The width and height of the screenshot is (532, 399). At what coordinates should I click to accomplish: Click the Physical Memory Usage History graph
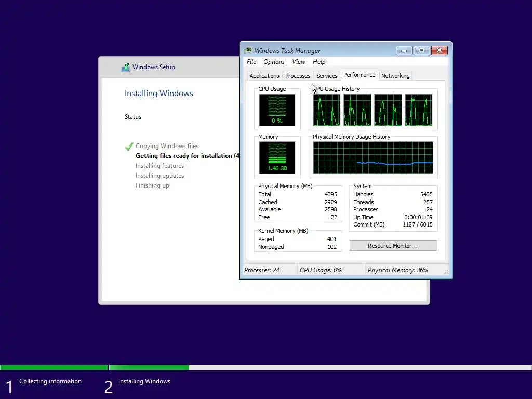(x=373, y=157)
